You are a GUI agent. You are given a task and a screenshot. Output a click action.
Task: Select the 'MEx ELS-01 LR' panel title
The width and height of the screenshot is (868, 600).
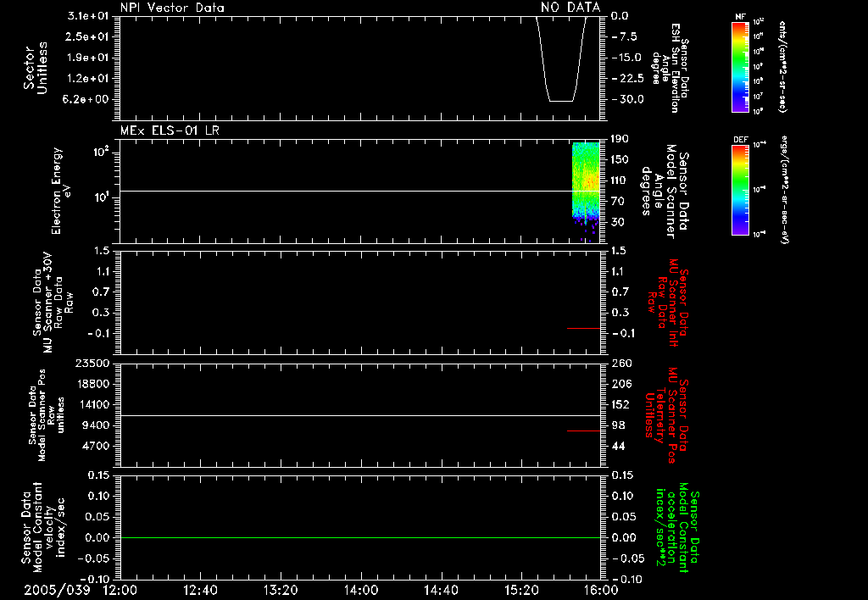170,131
